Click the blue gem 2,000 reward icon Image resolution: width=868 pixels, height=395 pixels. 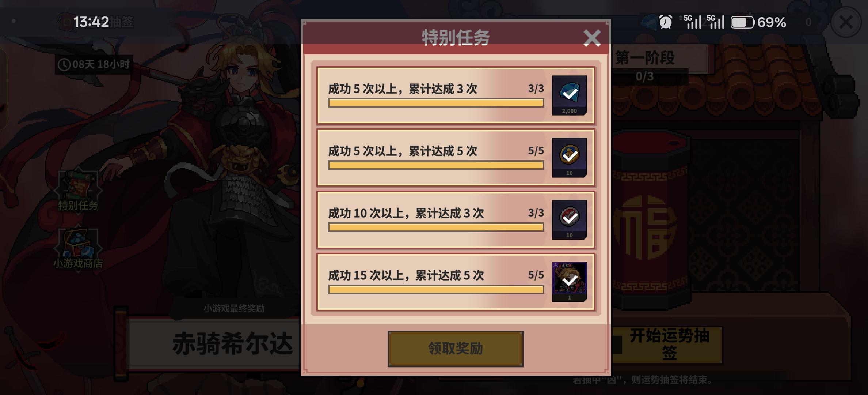point(569,95)
